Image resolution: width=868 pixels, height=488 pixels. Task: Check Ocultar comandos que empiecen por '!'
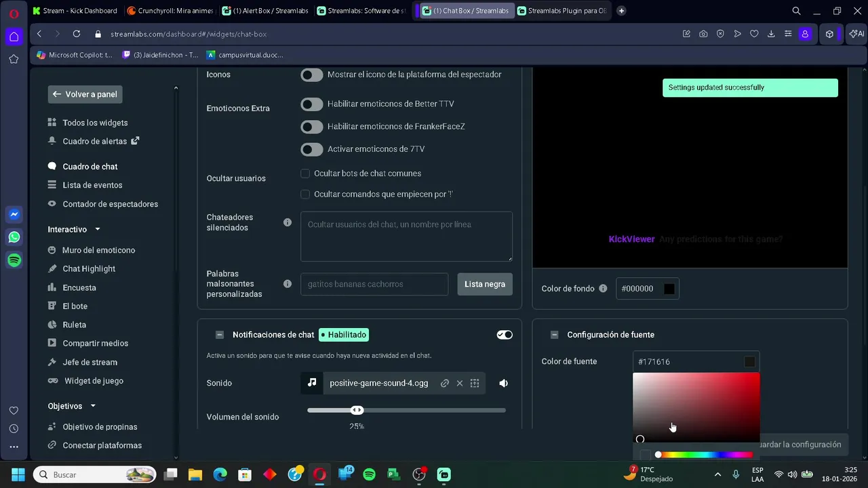[305, 194]
